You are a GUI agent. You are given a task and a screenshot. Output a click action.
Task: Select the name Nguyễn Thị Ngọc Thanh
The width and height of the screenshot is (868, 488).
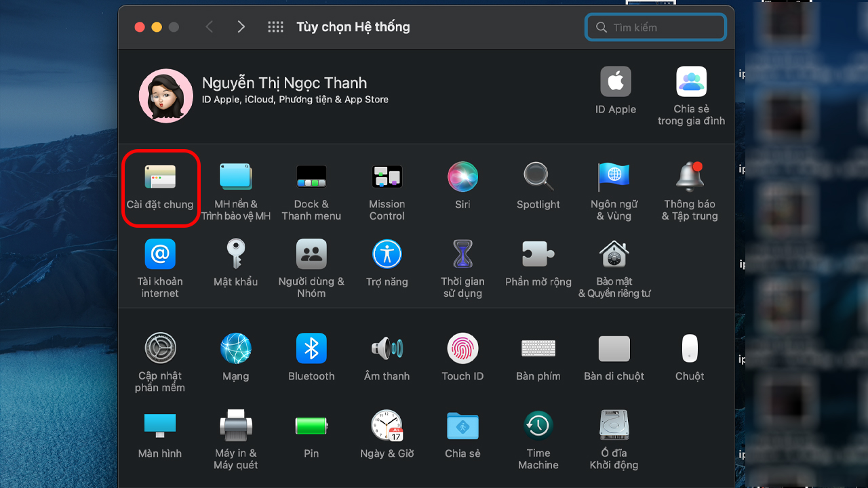click(285, 83)
